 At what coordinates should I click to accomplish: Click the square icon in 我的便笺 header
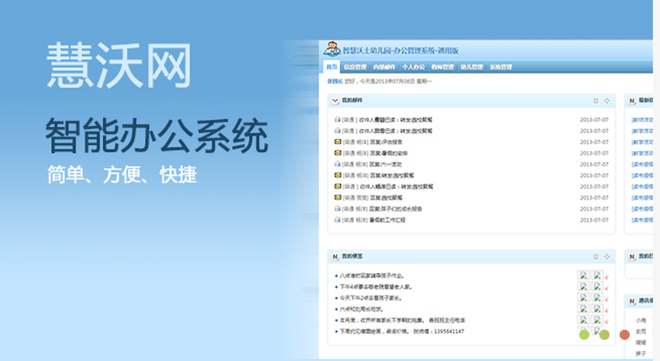pos(596,256)
